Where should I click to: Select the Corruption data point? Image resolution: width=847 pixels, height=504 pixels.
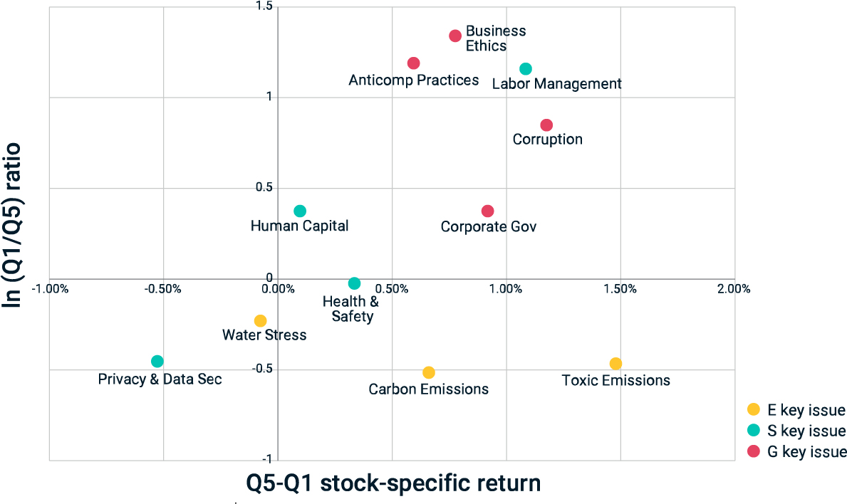tap(546, 125)
